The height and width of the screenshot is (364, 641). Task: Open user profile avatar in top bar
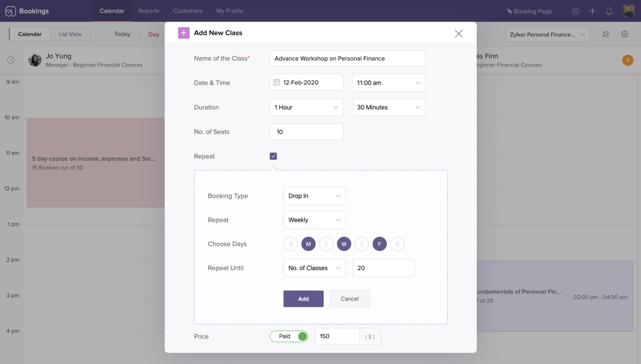click(628, 11)
